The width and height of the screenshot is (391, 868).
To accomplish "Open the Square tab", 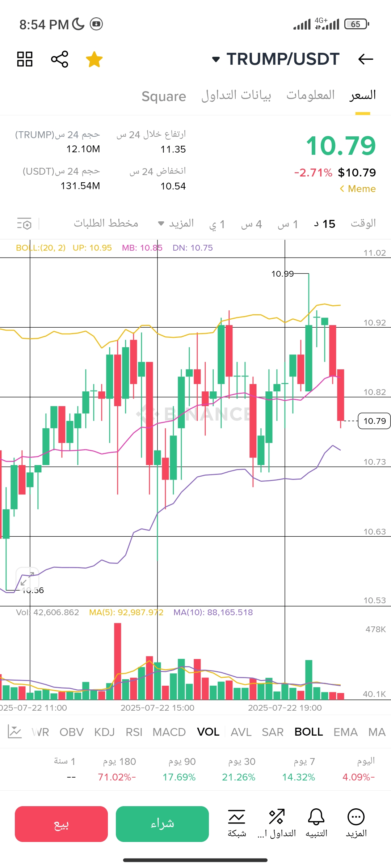I will tap(164, 96).
